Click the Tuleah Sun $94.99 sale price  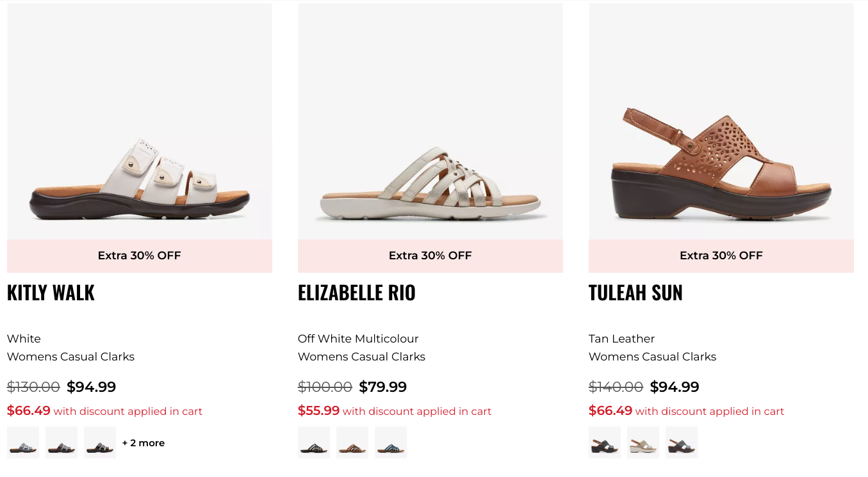[x=675, y=387]
